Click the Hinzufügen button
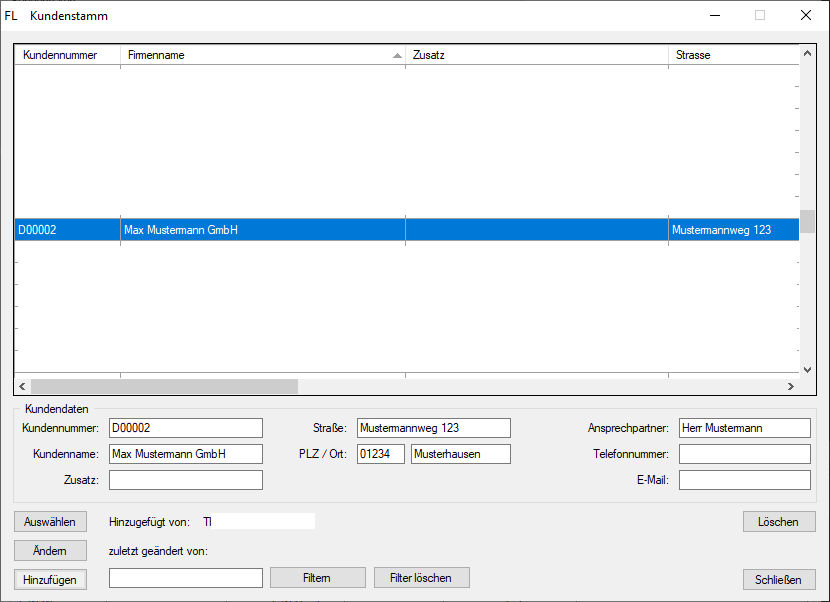 [x=50, y=579]
